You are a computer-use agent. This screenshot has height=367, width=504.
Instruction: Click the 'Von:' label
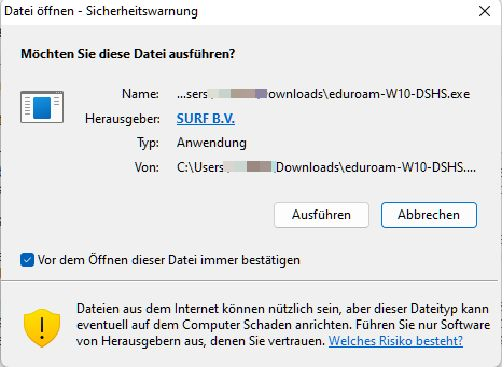pos(147,167)
